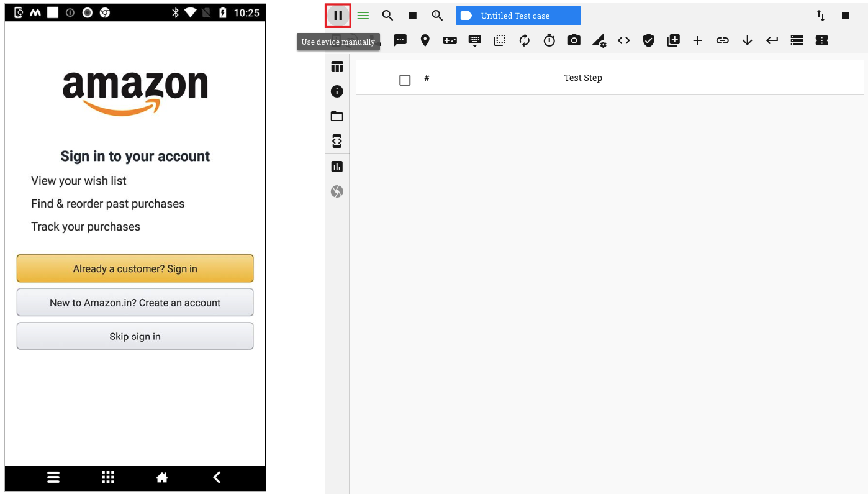This screenshot has width=868, height=499.
Task: Open the device code panel in sidebar
Action: [337, 141]
